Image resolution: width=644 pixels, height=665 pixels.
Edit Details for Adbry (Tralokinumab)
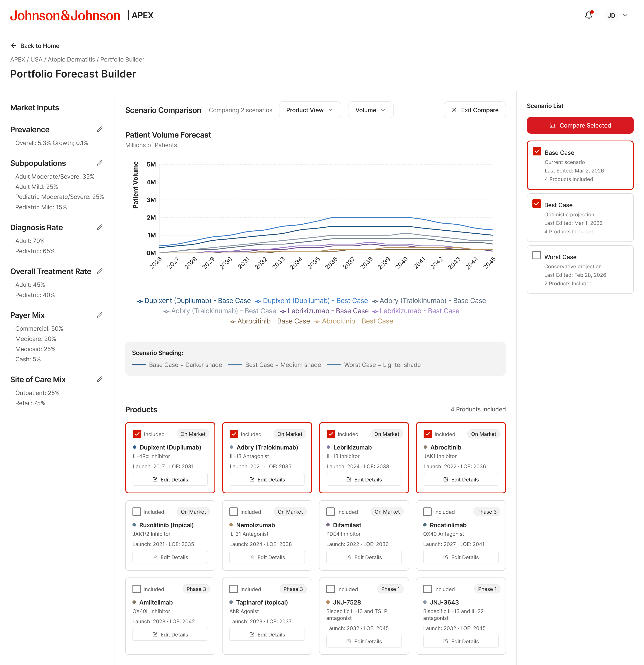267,479
